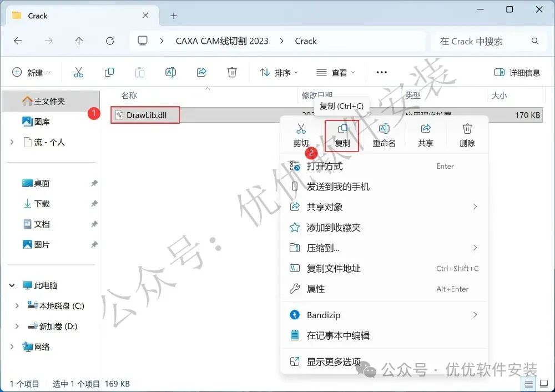Viewport: 555px width, 392px height.
Task: Select 主文件夹 in navigation pane
Action: tap(51, 101)
